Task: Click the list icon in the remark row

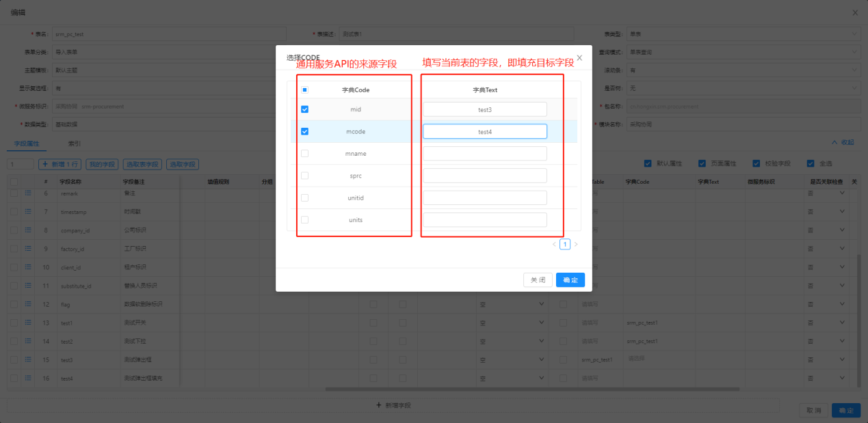Action: 29,193
